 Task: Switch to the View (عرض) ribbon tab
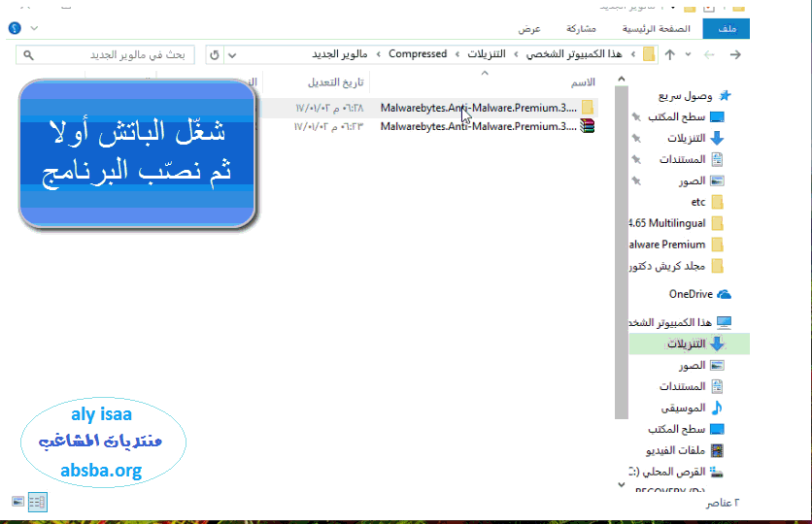tap(529, 29)
